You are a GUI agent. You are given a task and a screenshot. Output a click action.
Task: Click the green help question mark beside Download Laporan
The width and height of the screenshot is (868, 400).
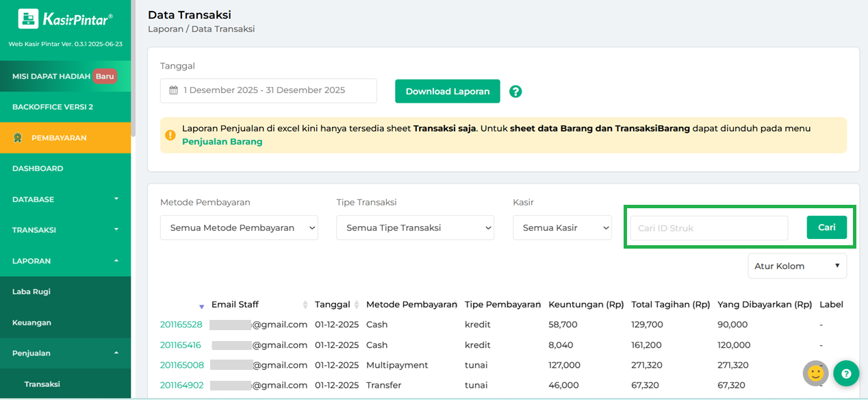515,91
